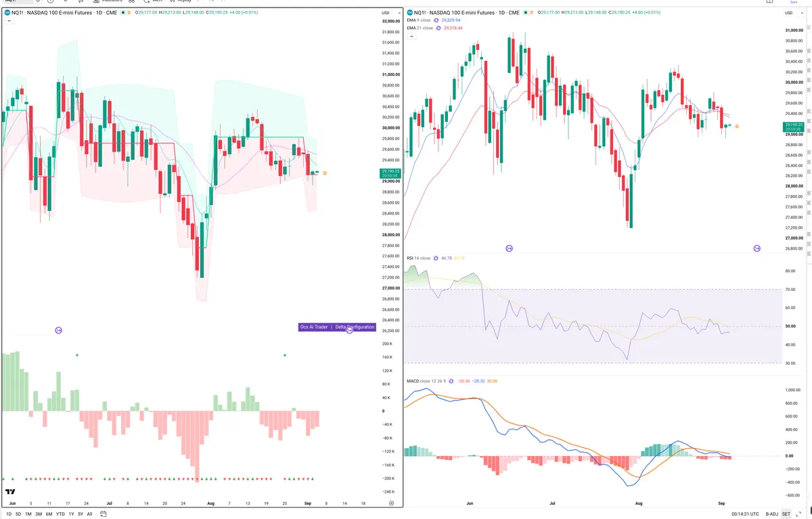Click the orange D marker beside left chart last candle

point(325,173)
